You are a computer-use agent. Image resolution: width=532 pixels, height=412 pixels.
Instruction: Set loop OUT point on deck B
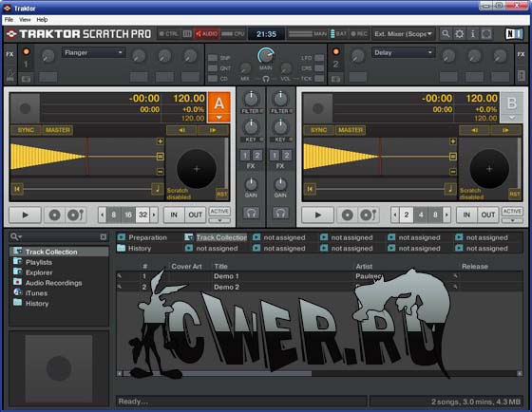point(488,215)
